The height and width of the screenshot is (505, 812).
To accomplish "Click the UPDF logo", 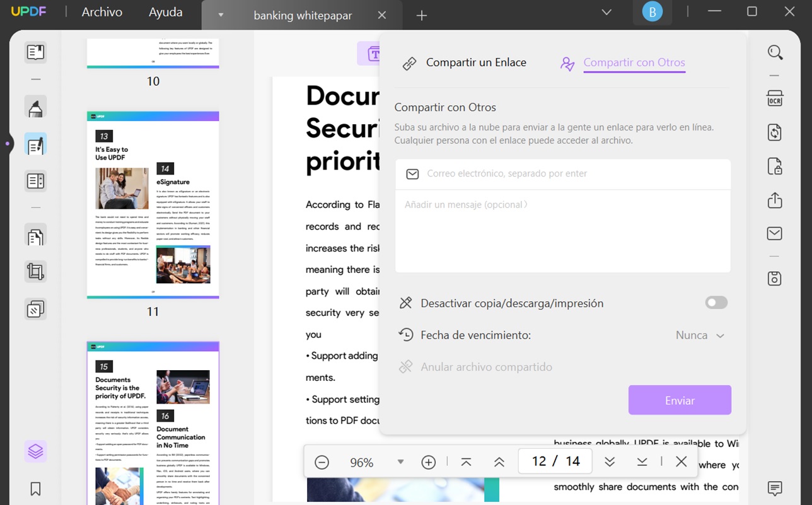I will 29,12.
